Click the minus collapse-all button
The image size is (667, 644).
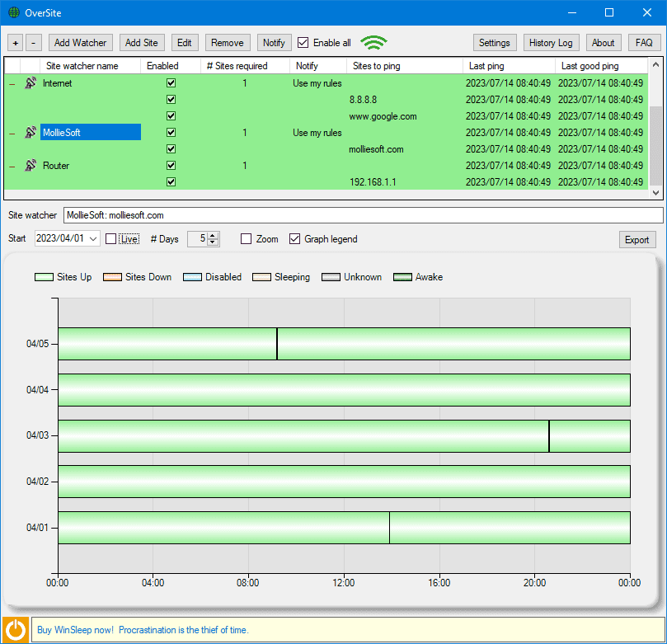[34, 43]
